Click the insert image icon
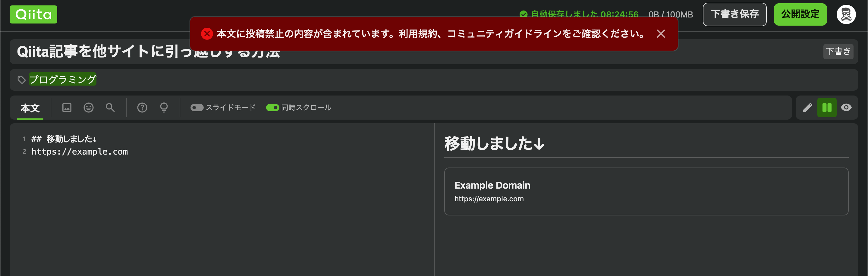 (67, 108)
